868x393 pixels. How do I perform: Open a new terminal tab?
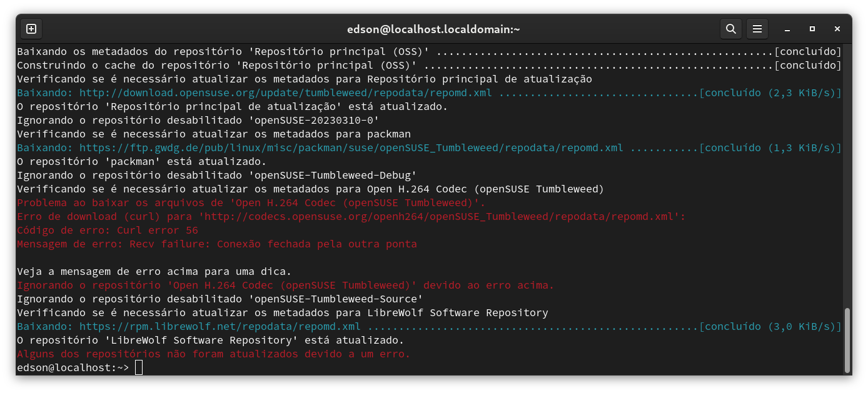coord(31,29)
